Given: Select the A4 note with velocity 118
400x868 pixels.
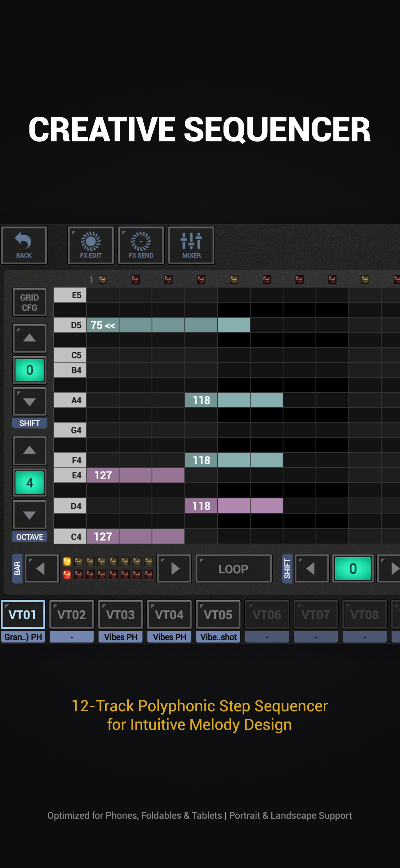Looking at the screenshot, I should [x=234, y=400].
